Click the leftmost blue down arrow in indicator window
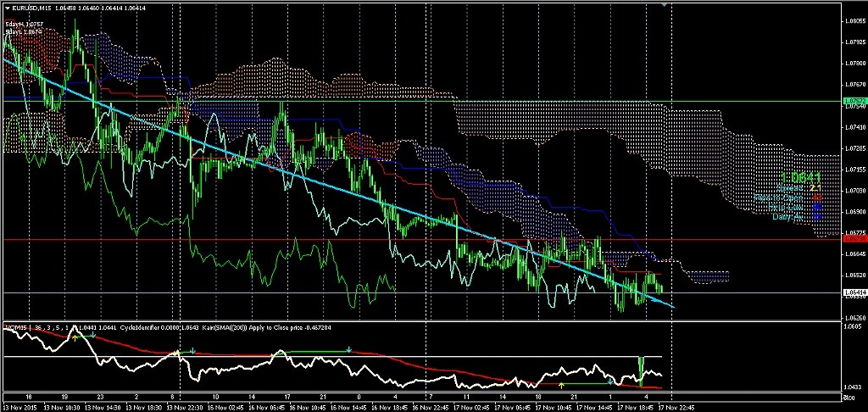 pos(93,336)
